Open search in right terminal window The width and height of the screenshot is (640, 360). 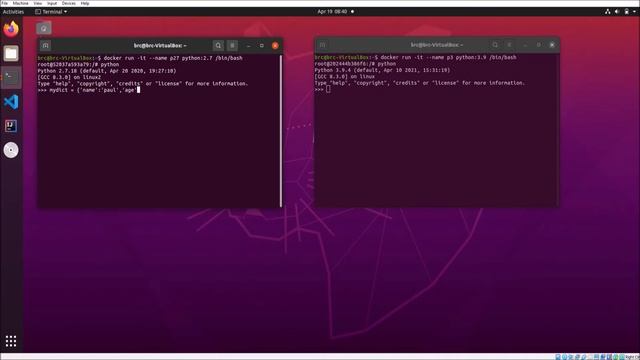495,45
